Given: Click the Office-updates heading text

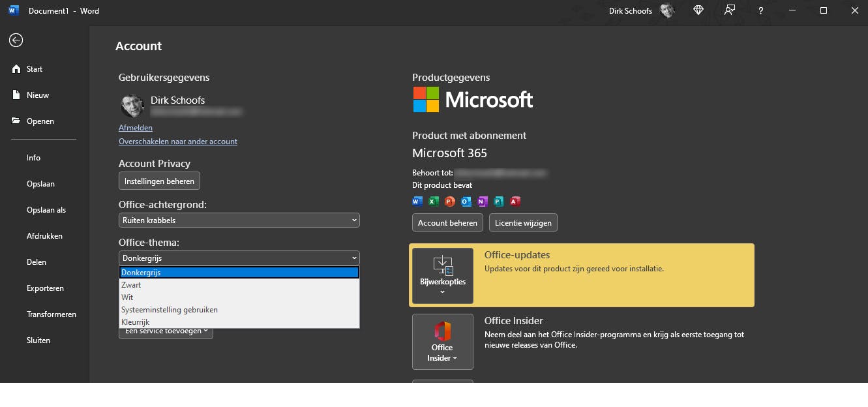Looking at the screenshot, I should [517, 255].
